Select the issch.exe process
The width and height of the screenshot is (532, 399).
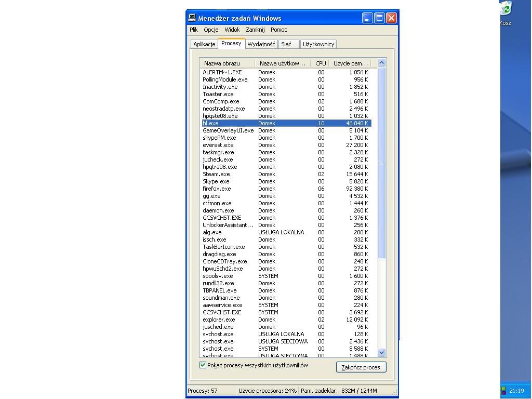click(287, 240)
